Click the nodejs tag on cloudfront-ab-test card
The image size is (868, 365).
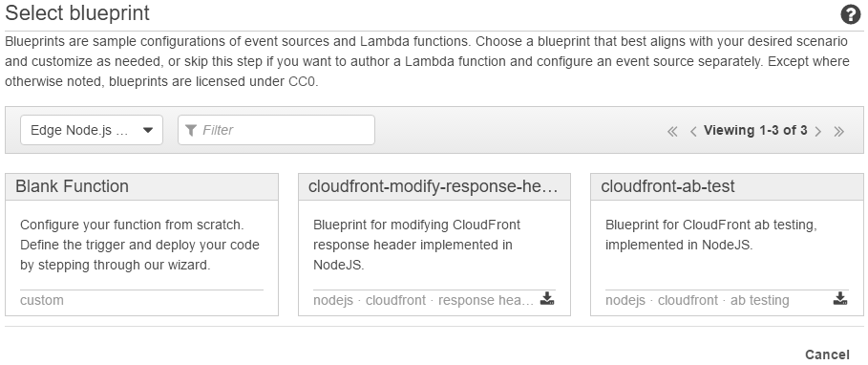click(x=625, y=300)
